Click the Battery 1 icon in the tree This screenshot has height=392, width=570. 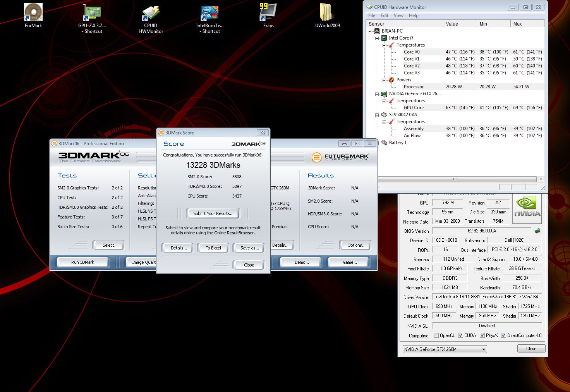click(384, 143)
